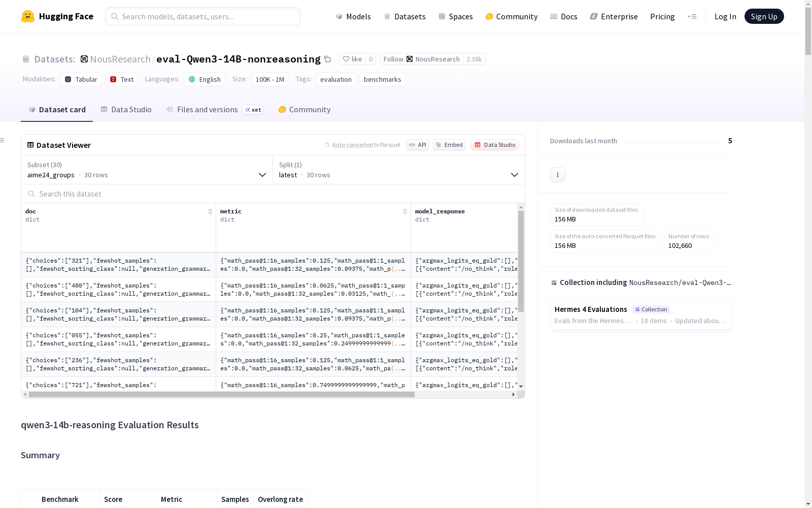Screen dimensions: 812x508
Task: Switch to the dataset Community tab
Action: coord(304,110)
